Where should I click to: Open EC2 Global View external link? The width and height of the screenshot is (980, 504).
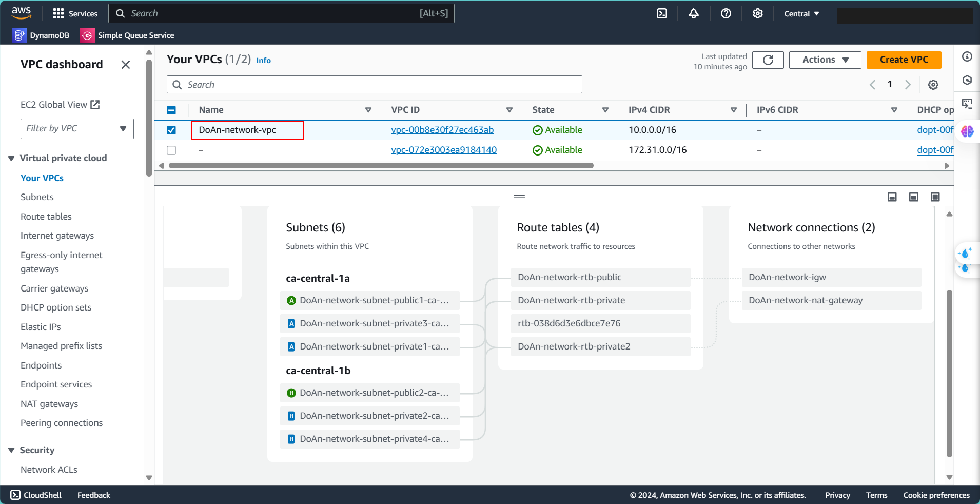[60, 105]
